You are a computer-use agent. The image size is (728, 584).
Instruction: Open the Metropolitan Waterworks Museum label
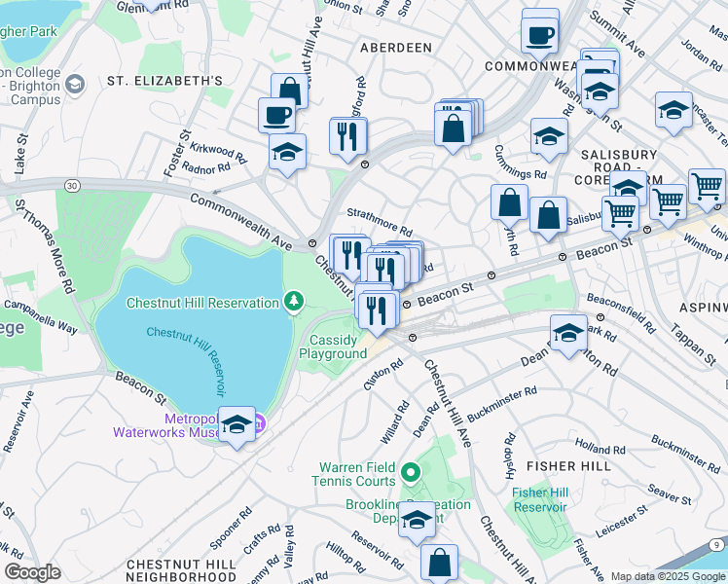tap(166, 425)
